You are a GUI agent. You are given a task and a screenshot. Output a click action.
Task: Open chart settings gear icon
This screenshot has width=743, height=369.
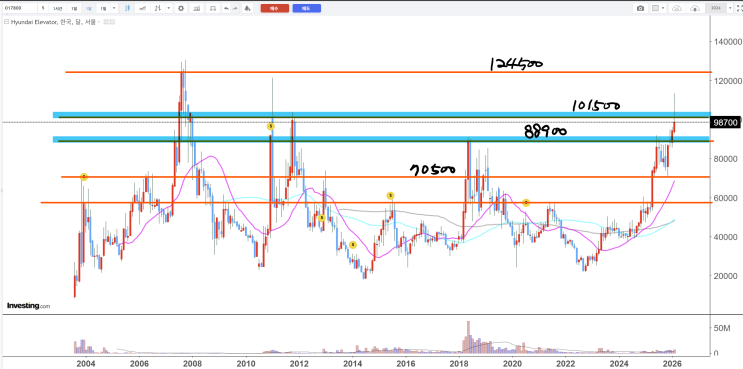coord(181,8)
